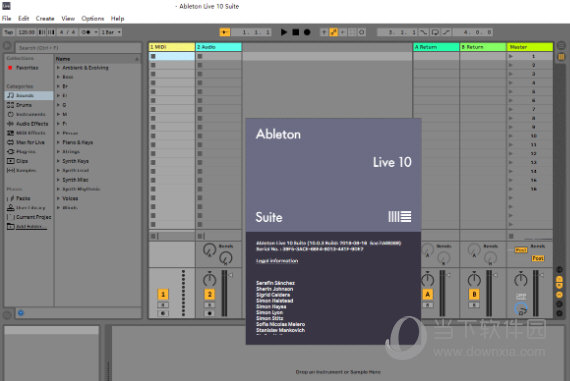The width and height of the screenshot is (570, 381).
Task: Toggle the metronome icon
Action: click(x=87, y=32)
